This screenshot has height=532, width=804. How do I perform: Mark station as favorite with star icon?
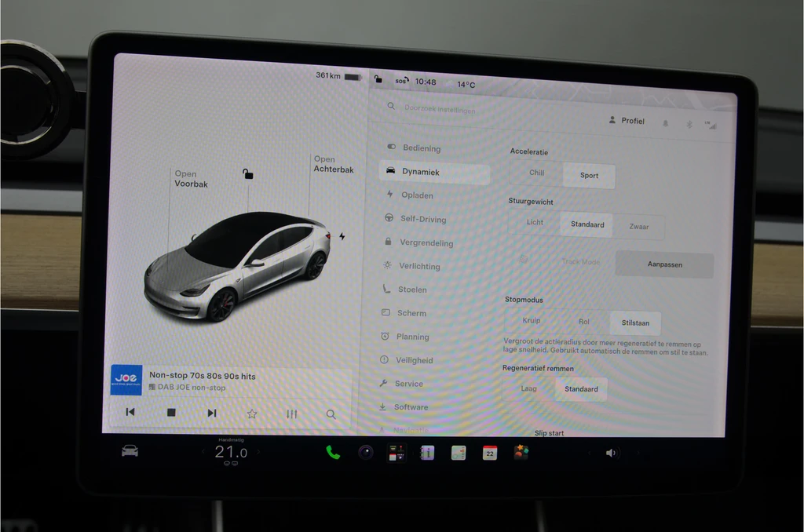[x=252, y=414]
